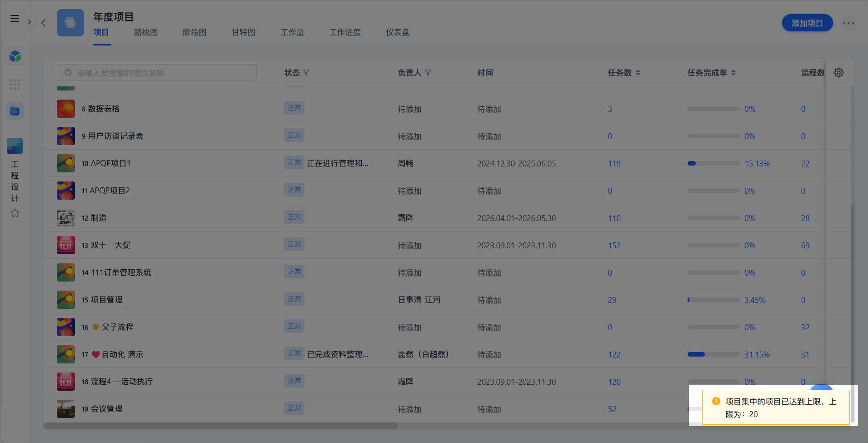
Task: Click the 自动化 演示 project icon
Action: click(66, 354)
